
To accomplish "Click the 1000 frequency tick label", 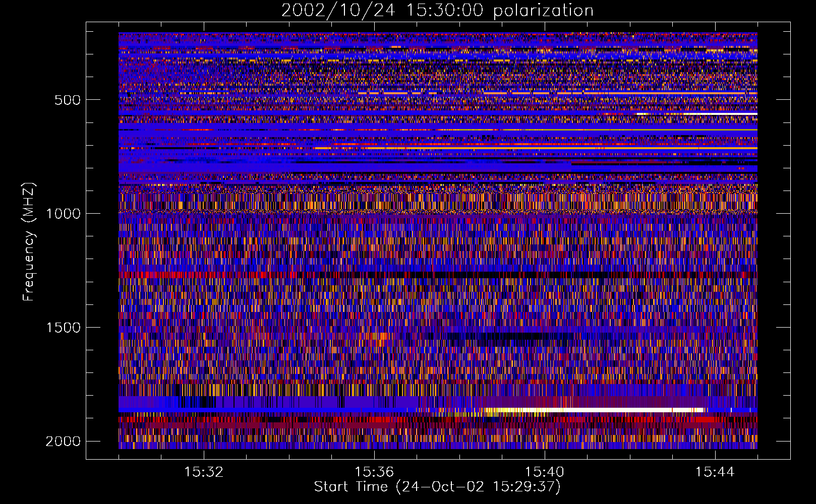I will pos(63,214).
